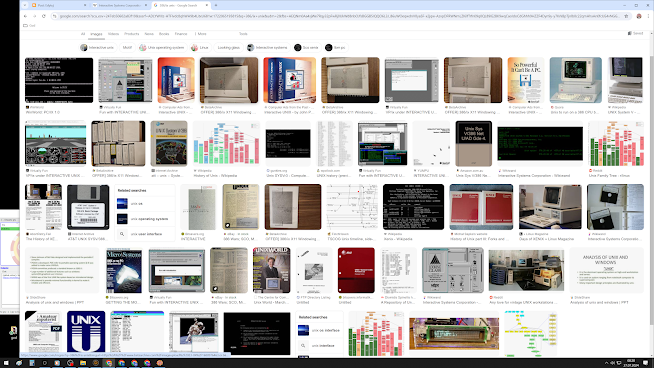The height and width of the screenshot is (368, 654).
Task: Select the Motif suggestion chip
Action: tap(127, 48)
